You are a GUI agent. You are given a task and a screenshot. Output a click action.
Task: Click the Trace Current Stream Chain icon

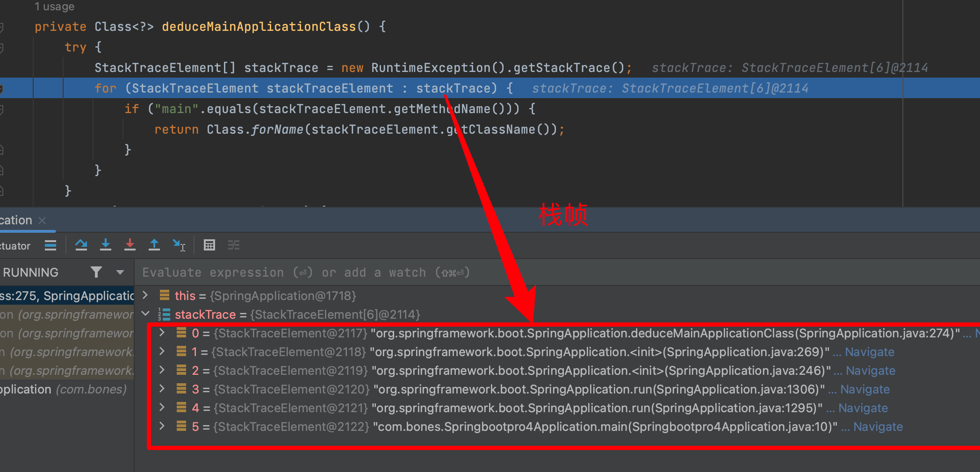tap(234, 245)
